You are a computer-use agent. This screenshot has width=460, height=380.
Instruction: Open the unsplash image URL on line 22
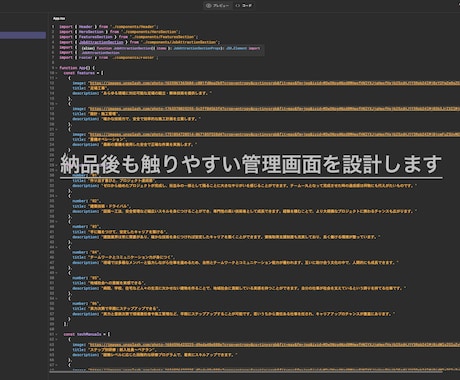point(274,135)
